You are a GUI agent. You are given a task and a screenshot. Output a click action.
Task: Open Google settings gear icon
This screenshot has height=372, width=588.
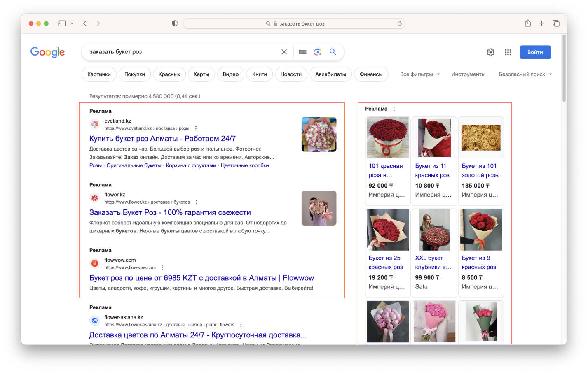pyautogui.click(x=490, y=52)
